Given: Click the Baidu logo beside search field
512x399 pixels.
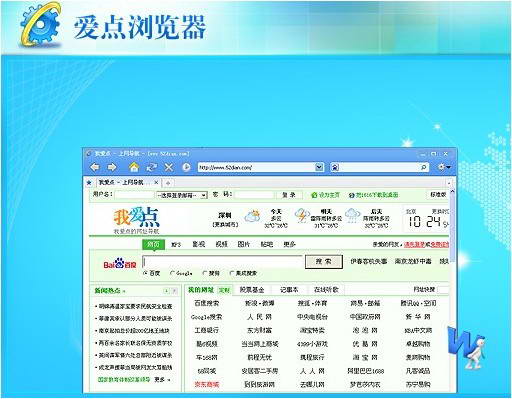Looking at the screenshot, I should pyautogui.click(x=120, y=264).
